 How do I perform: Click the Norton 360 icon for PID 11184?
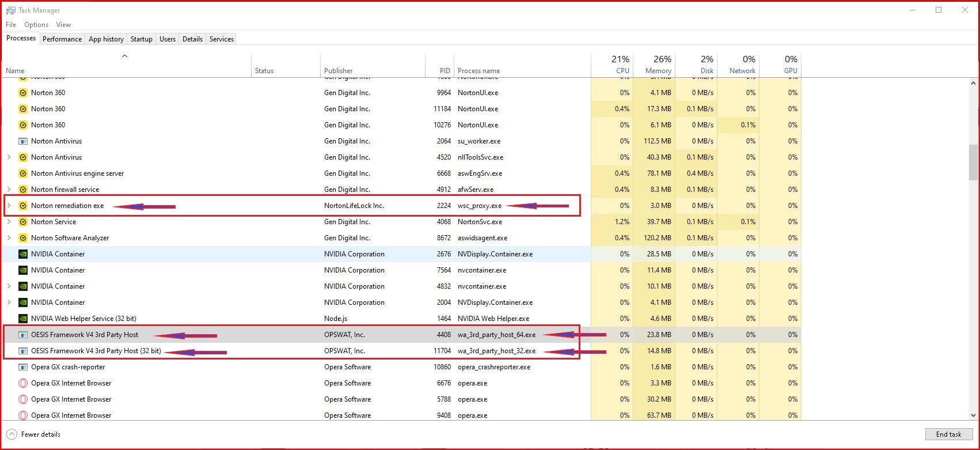[23, 109]
